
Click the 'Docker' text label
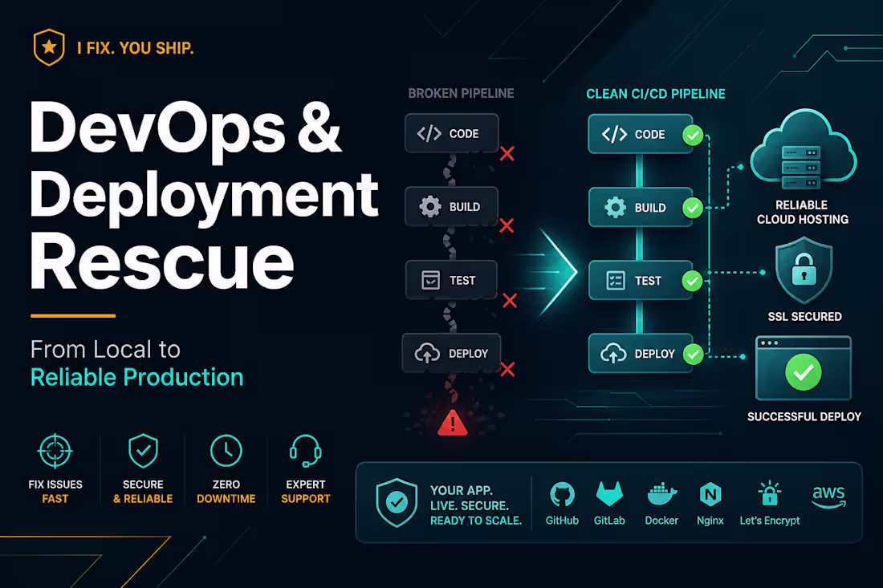(x=661, y=521)
